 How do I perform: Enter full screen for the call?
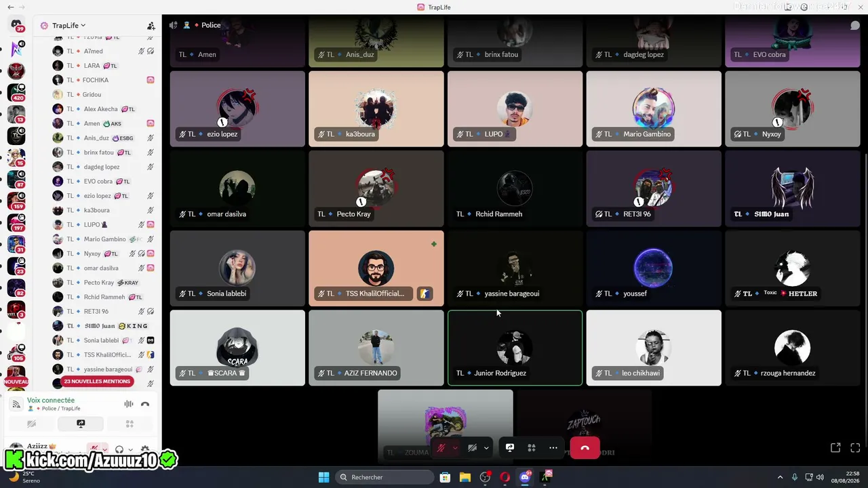pyautogui.click(x=855, y=447)
